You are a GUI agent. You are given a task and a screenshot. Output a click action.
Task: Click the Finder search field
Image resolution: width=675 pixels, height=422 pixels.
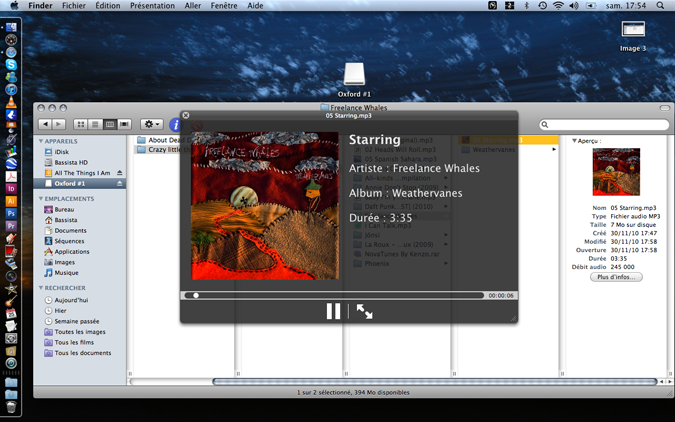point(604,125)
